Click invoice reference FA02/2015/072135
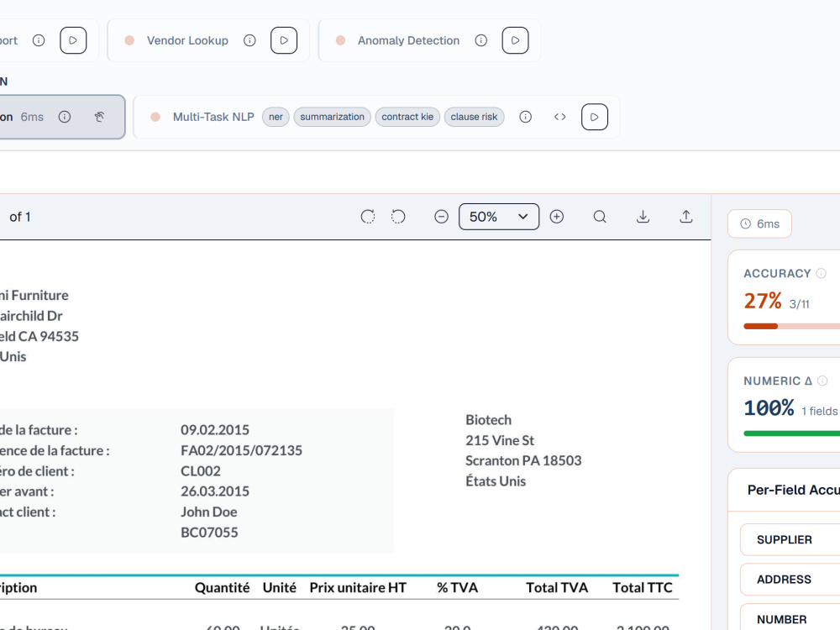The image size is (840, 630). point(241,450)
